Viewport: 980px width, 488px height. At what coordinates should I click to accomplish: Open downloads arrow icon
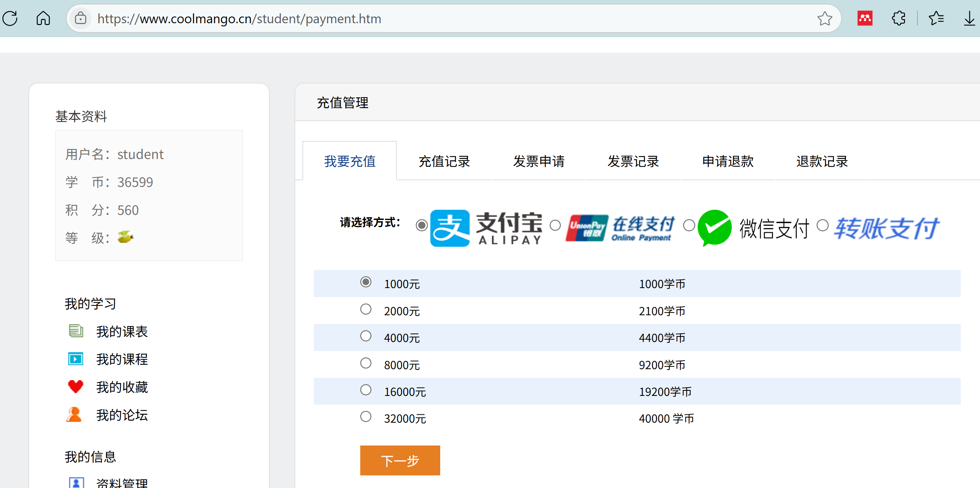tap(969, 18)
